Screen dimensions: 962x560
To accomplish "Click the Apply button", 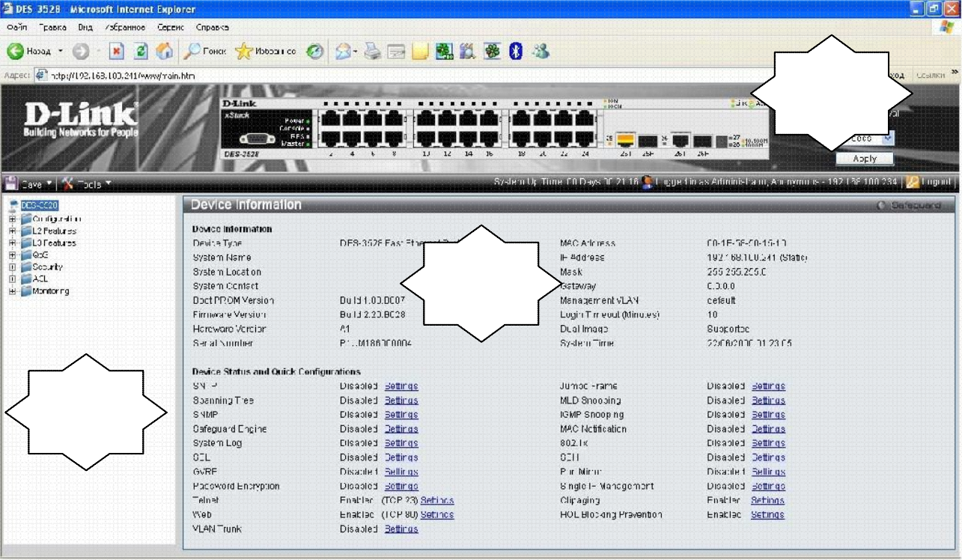I will [865, 159].
